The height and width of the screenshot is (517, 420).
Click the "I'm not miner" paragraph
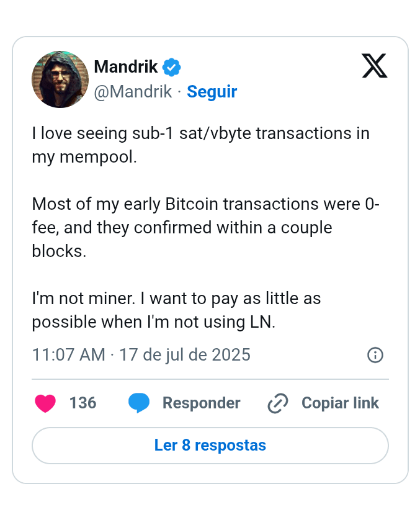pos(176,310)
